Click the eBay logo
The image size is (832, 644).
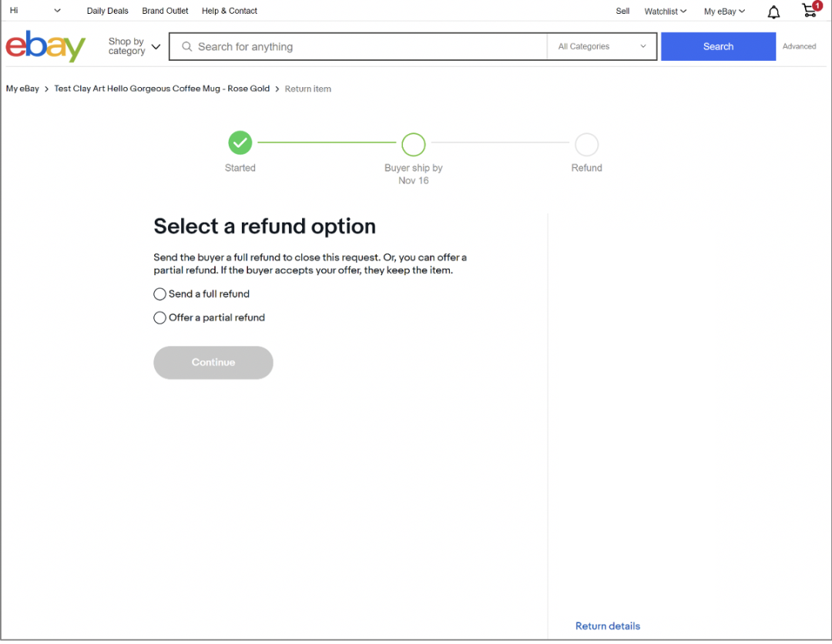[x=45, y=46]
